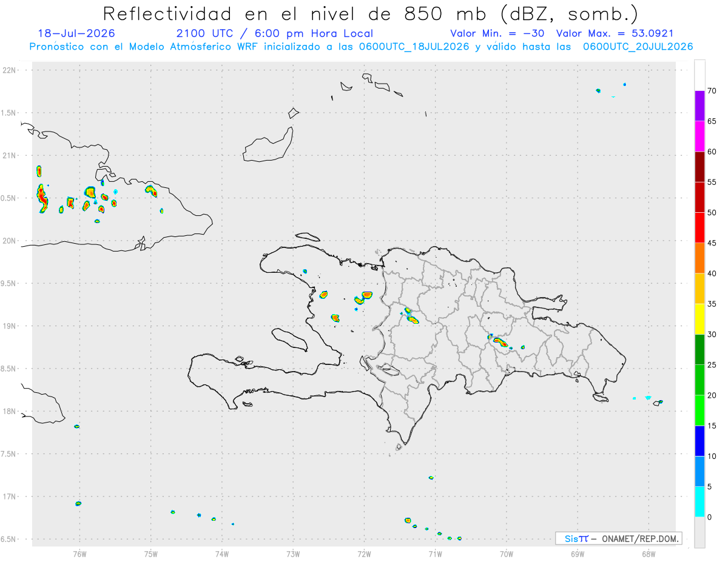The image size is (728, 562).
Task: Click the '19N' latitude label
Action: pos(9,326)
